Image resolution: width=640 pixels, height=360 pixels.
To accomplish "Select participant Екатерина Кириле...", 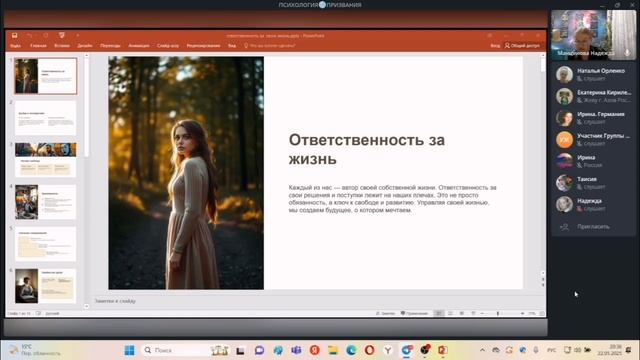I will (x=593, y=96).
